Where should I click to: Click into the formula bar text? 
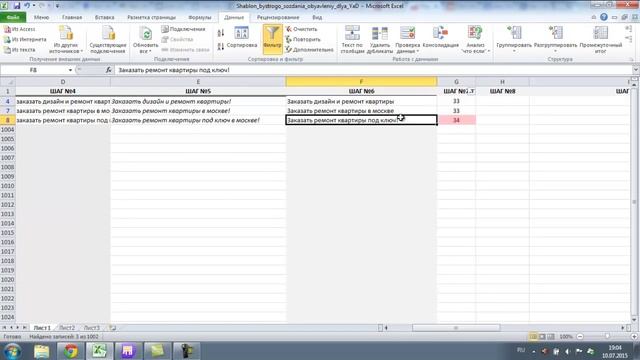coord(371,70)
